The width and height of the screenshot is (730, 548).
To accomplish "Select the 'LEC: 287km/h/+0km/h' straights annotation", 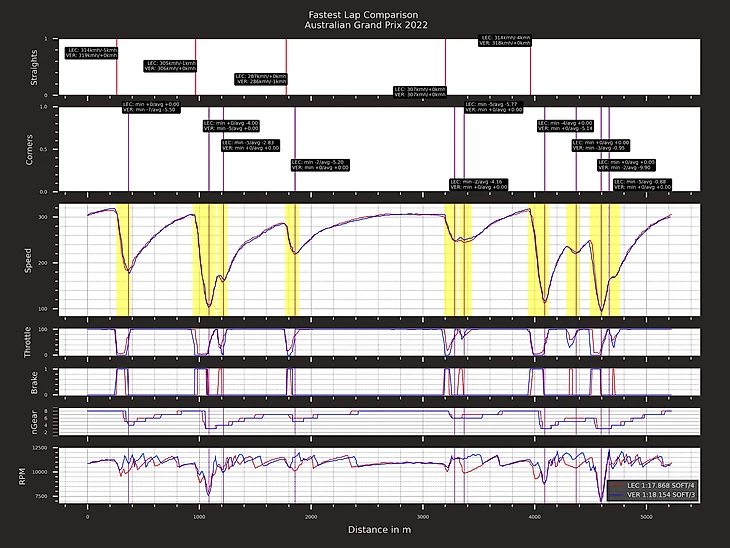I will pyautogui.click(x=260, y=76).
